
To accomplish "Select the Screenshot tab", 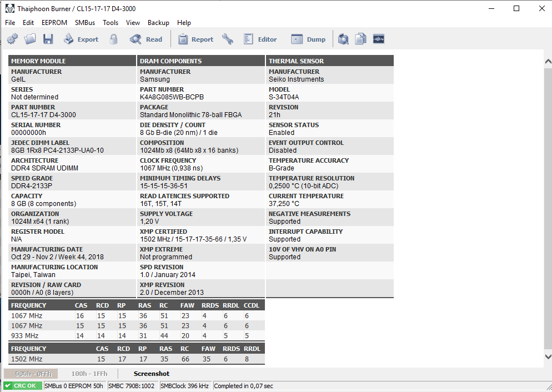I will click(152, 374).
